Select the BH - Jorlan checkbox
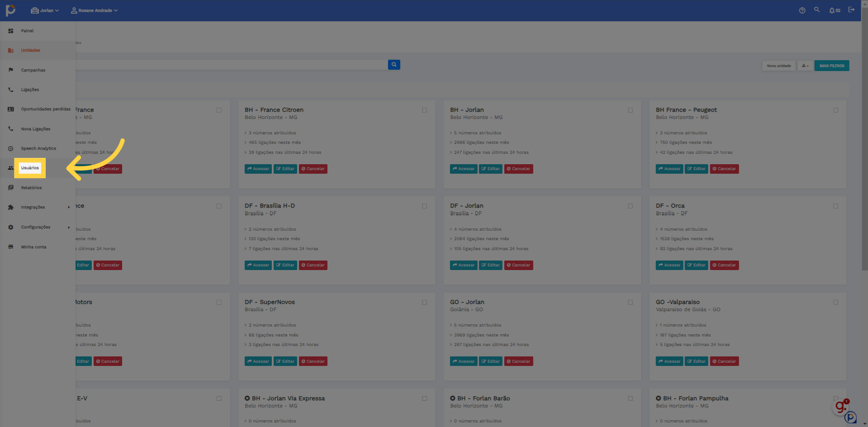868x427 pixels. coord(631,110)
